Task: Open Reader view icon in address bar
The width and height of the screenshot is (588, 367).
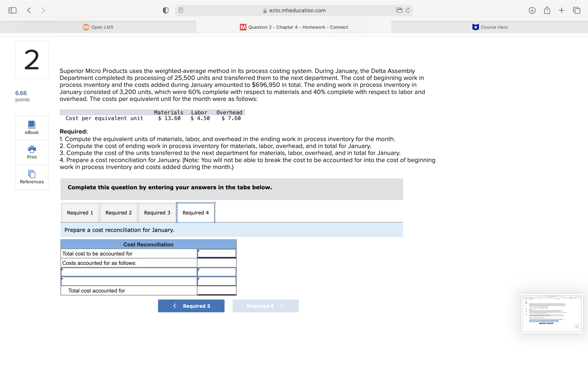Action: point(181,10)
